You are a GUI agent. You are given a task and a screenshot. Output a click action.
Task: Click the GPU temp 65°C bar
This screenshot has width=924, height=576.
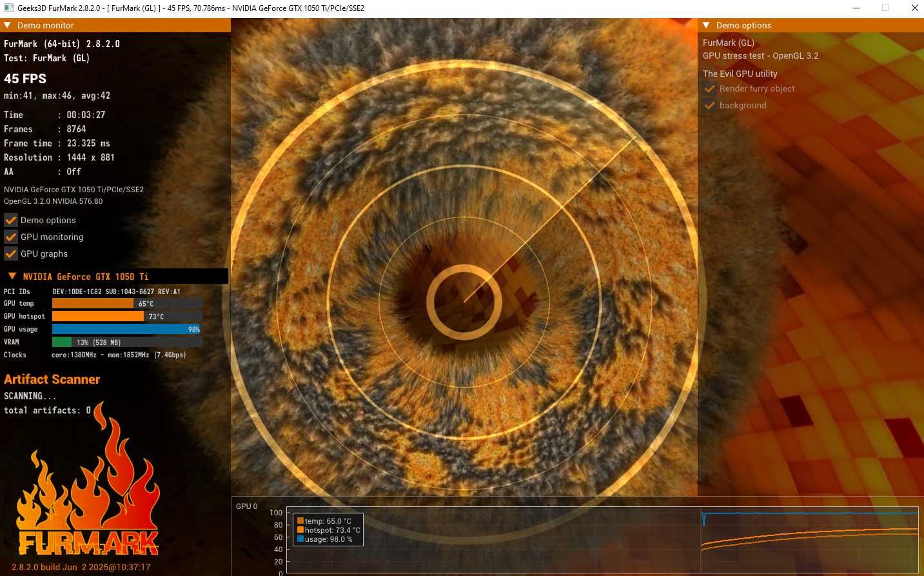pyautogui.click(x=127, y=303)
